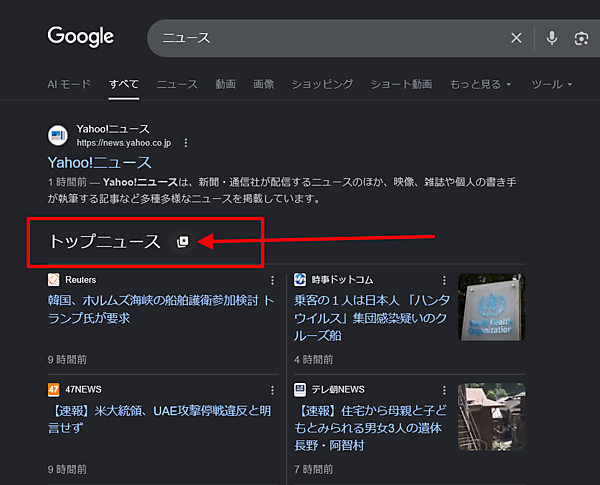Click the Google logo
Viewport: 600px width, 485px height.
(x=81, y=37)
